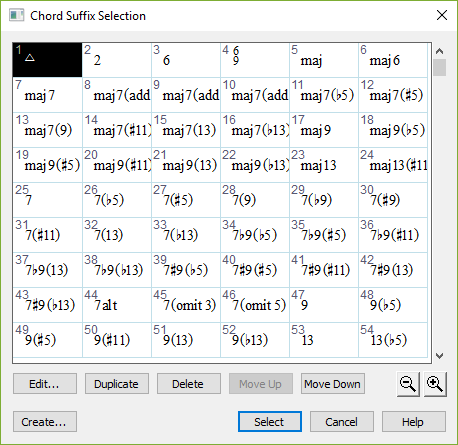The width and height of the screenshot is (458, 445).
Task: Select the 7alt suffix in slot 44
Action: click(117, 305)
